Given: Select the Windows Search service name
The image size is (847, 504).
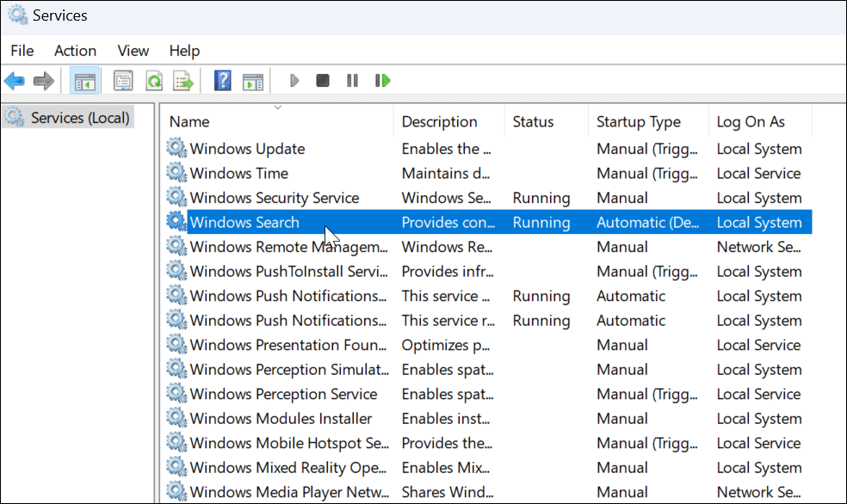Looking at the screenshot, I should [x=244, y=222].
